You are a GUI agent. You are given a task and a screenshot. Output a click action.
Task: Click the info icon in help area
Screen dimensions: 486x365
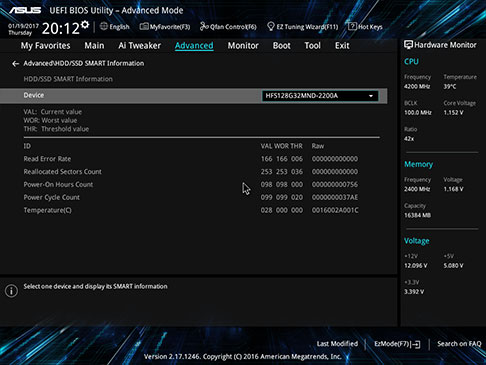[11, 291]
